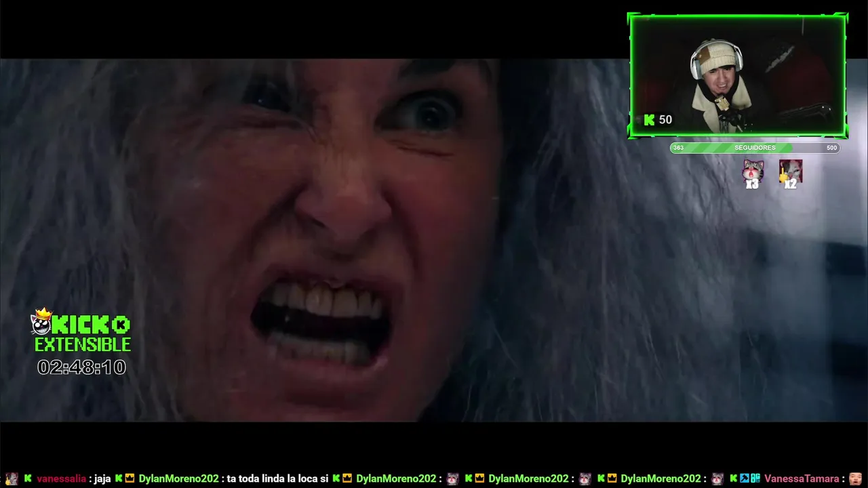Click the streamer webcam overlay
The image size is (868, 488).
point(737,75)
